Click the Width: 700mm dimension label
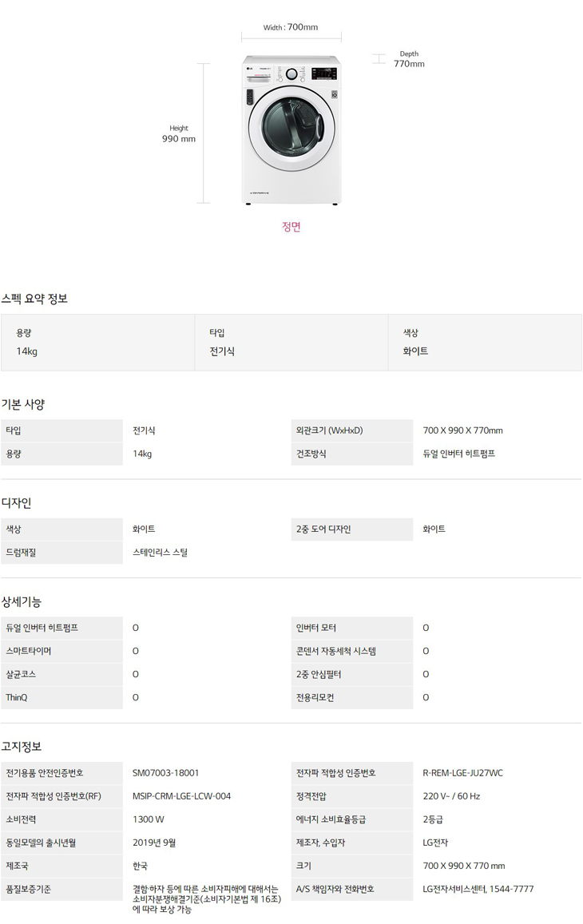This screenshot has height=924, width=583. [291, 27]
